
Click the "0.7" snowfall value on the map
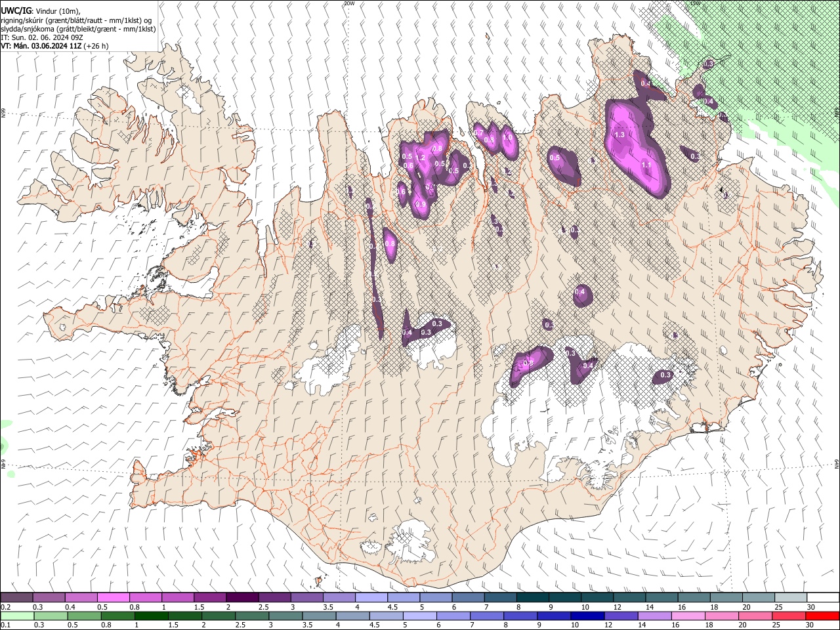478,133
